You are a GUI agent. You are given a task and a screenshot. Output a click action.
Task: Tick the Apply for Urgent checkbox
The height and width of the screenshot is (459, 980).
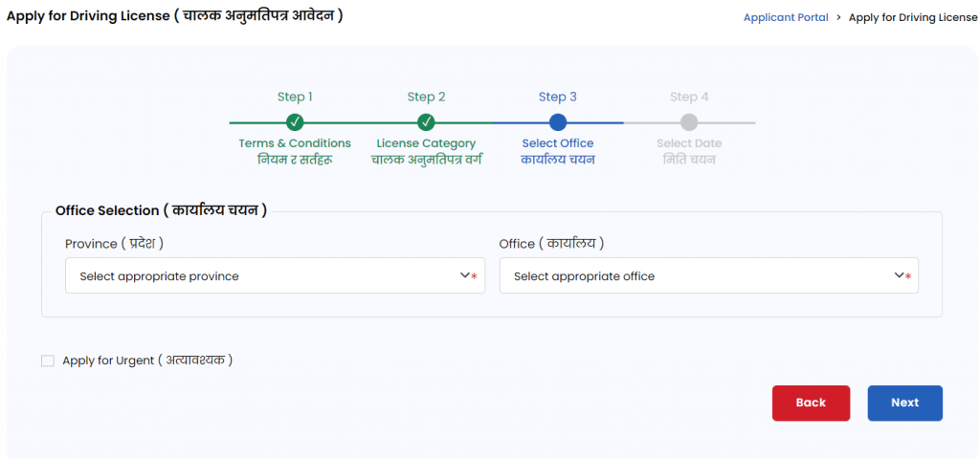48,361
